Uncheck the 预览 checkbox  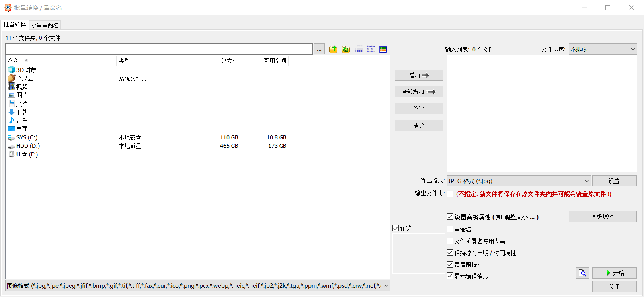click(396, 228)
